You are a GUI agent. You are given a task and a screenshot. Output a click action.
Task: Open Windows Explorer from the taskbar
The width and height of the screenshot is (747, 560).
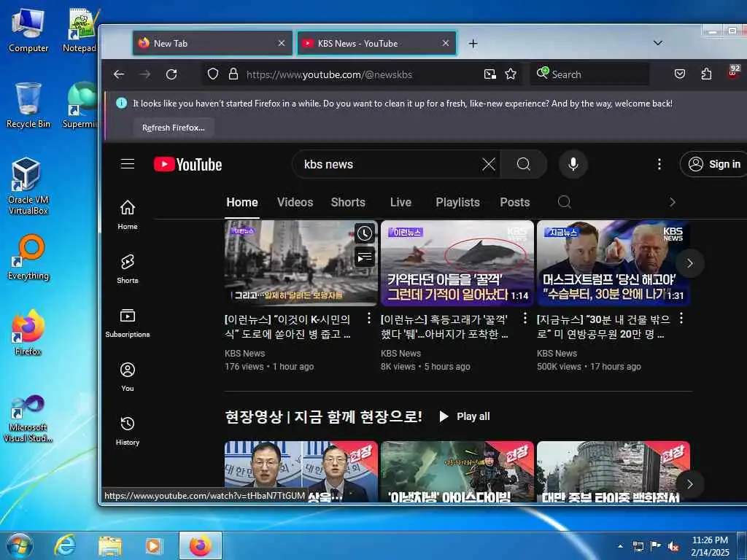[110, 545]
